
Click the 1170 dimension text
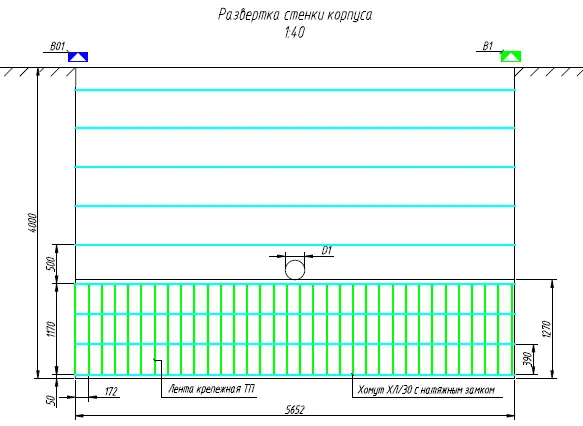pyautogui.click(x=51, y=329)
